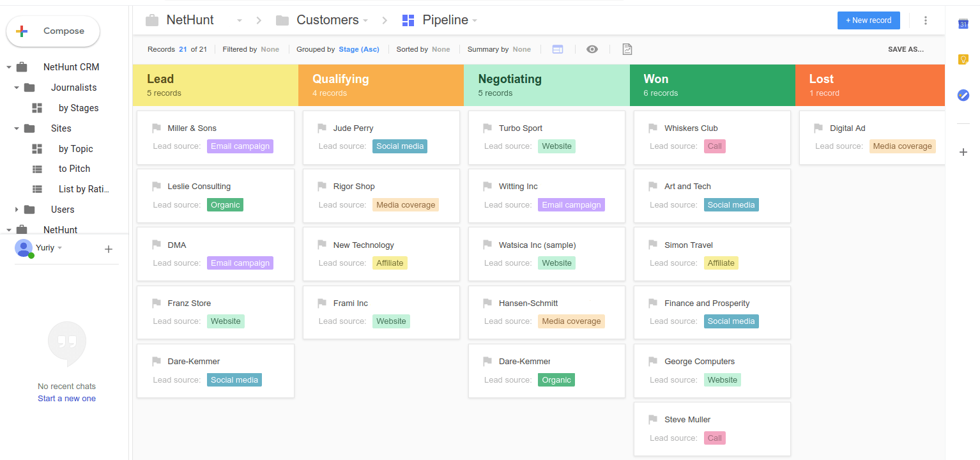Click the flag icon on Frami Inc card
This screenshot has width=980, height=460.
[322, 303]
